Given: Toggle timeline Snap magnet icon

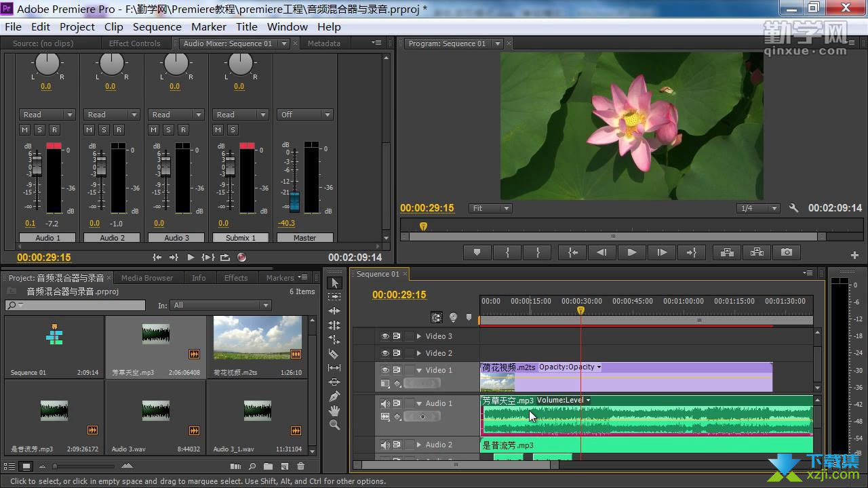Looking at the screenshot, I should 437,317.
